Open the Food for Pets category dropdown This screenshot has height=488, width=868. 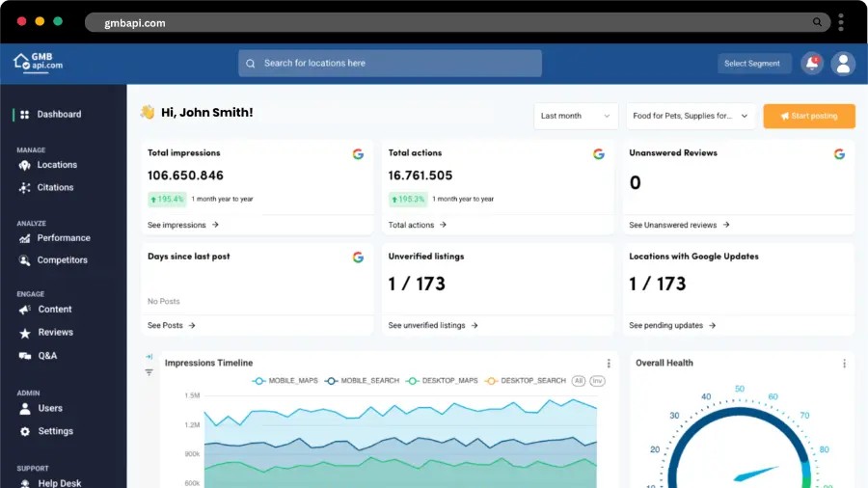click(691, 116)
